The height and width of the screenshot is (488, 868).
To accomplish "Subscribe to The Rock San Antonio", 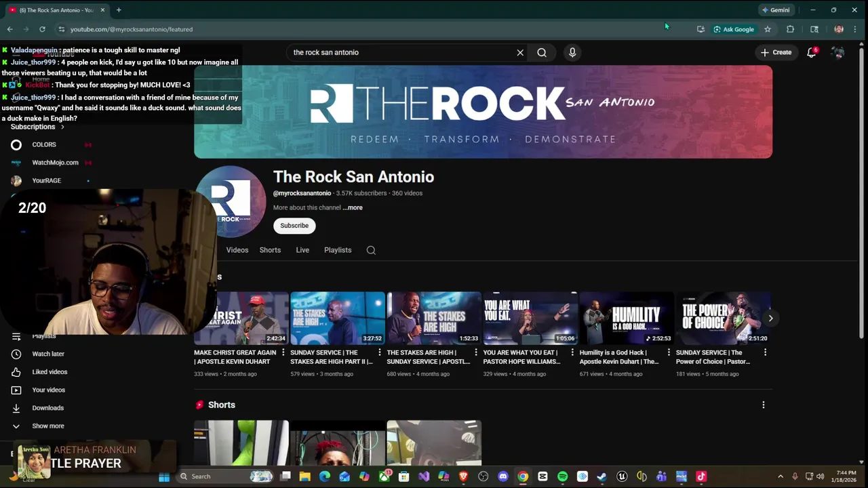I will click(x=294, y=226).
